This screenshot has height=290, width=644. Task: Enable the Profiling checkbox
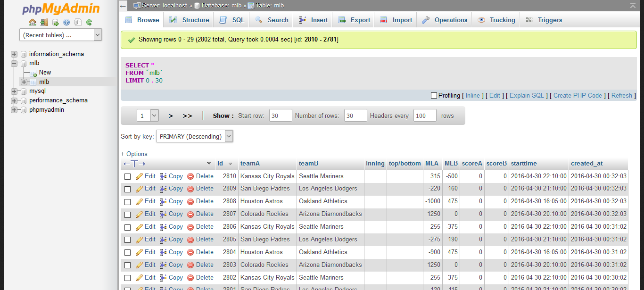pyautogui.click(x=434, y=96)
